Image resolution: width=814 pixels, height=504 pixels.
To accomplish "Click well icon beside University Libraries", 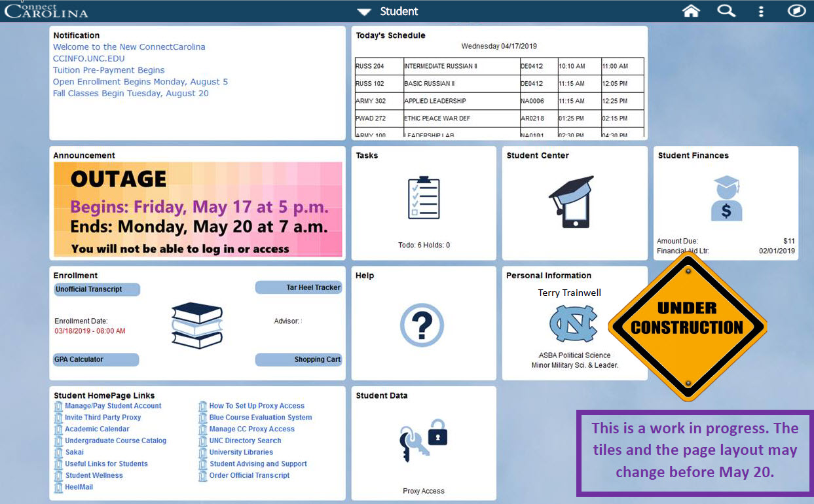I will (x=203, y=452).
